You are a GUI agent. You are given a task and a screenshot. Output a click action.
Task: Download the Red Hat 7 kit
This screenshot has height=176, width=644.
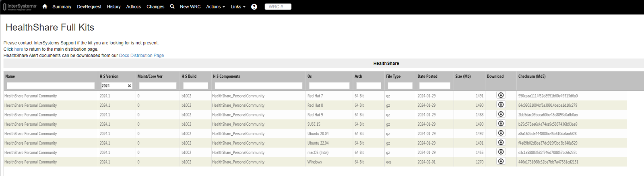tap(501, 95)
